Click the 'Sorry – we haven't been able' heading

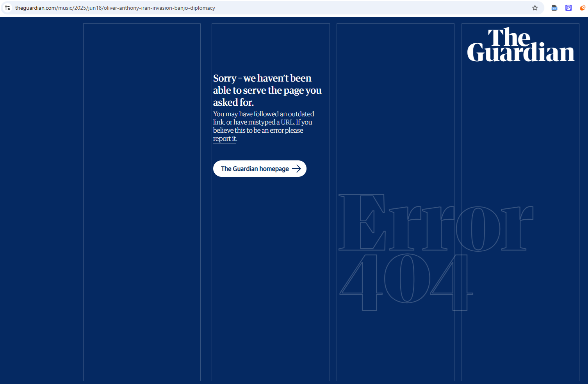[x=267, y=90]
